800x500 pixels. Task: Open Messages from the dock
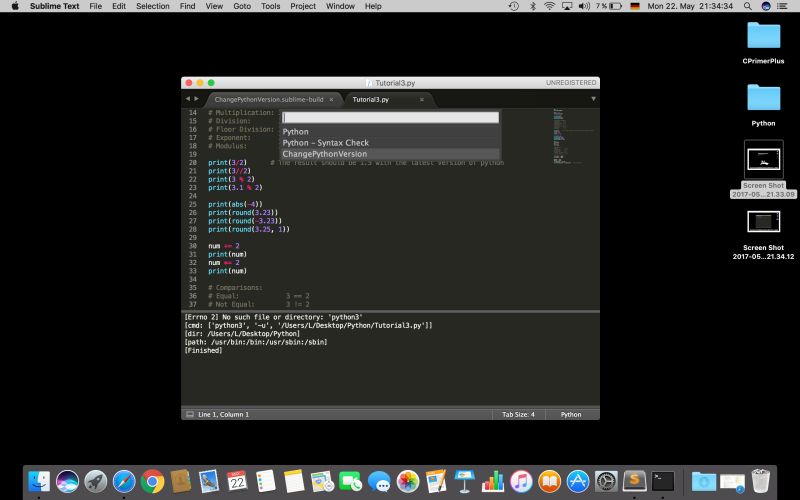click(379, 481)
